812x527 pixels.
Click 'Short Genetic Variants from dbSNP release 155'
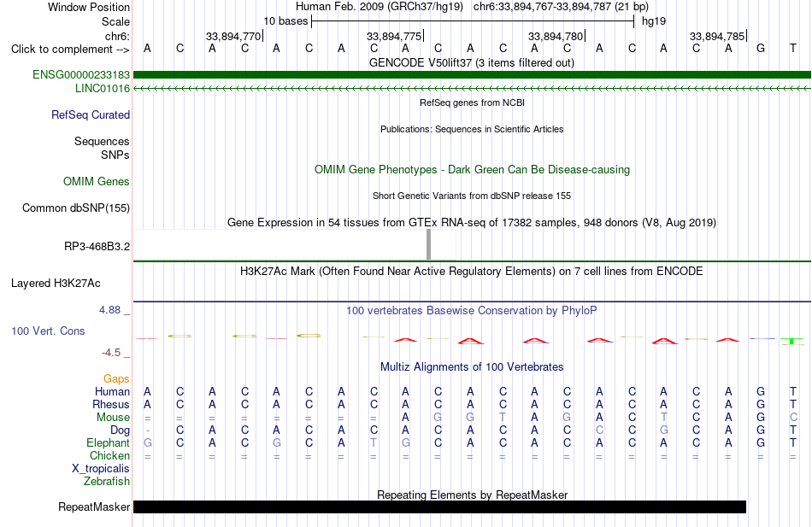tap(472, 196)
